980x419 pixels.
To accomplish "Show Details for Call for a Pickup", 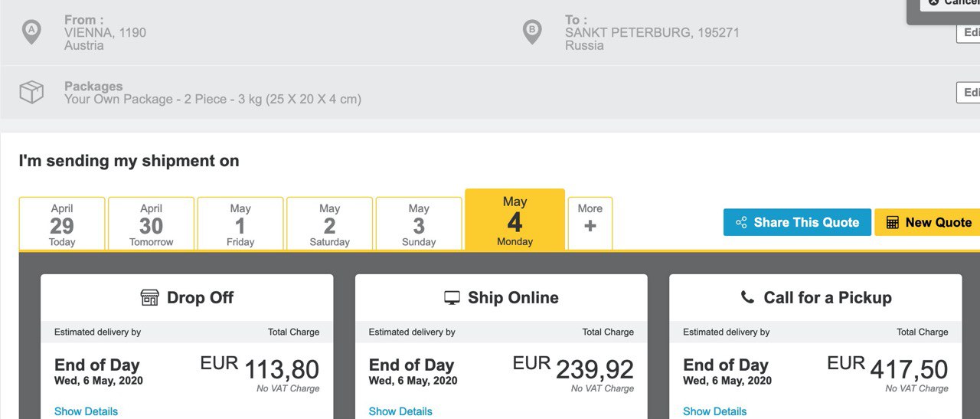I will (x=714, y=411).
